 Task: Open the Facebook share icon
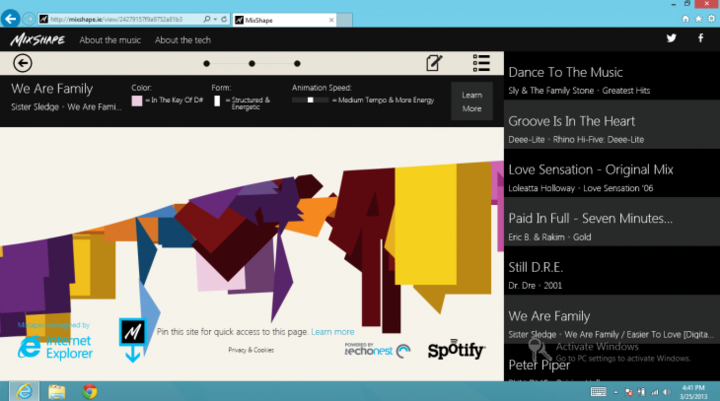[701, 38]
